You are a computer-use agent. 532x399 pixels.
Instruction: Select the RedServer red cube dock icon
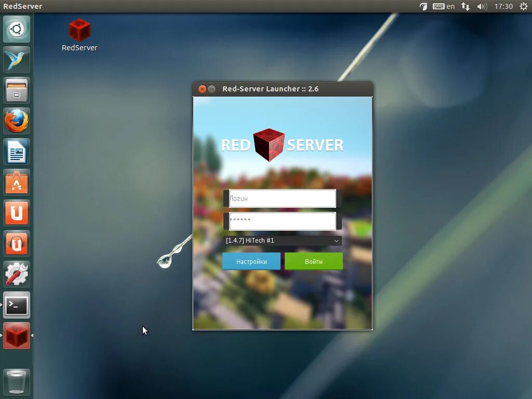17,336
